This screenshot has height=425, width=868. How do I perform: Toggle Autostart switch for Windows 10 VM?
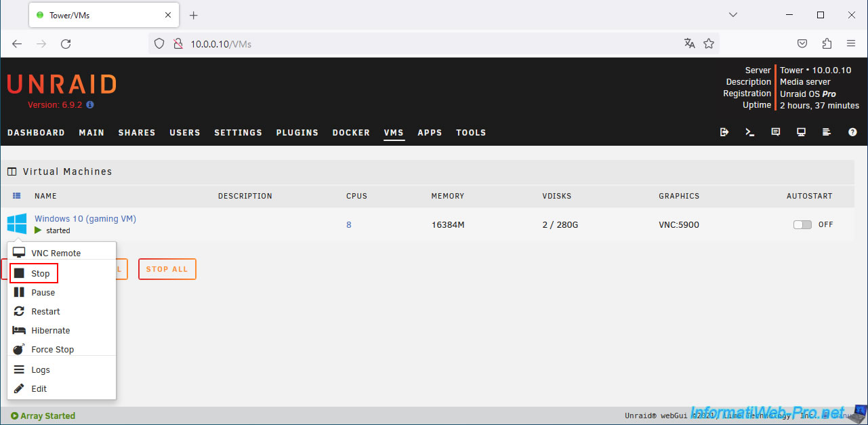pos(802,224)
